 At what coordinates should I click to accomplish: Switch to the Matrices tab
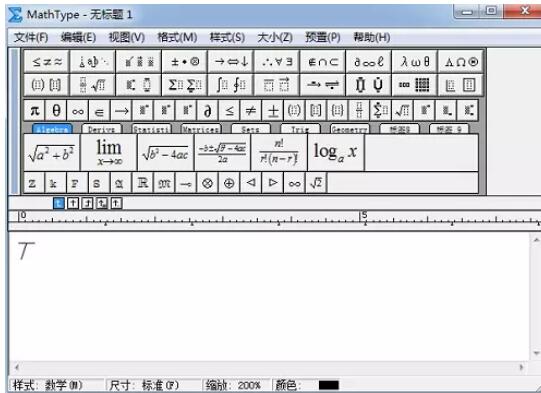[201, 129]
